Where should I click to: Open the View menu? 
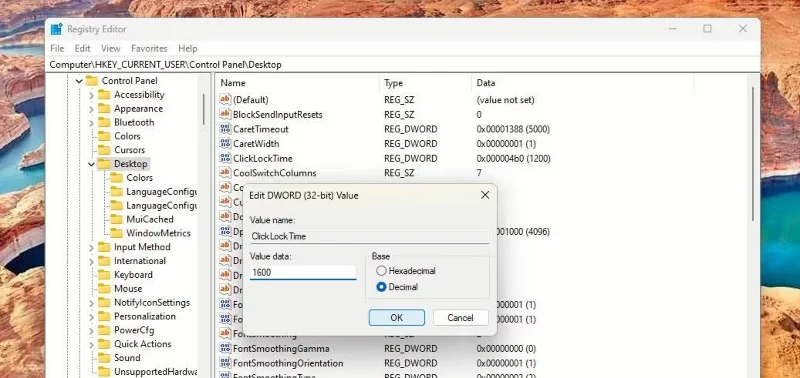point(110,48)
